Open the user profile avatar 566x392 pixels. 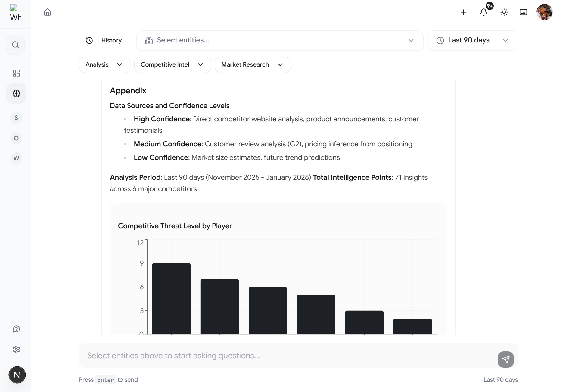(x=544, y=12)
